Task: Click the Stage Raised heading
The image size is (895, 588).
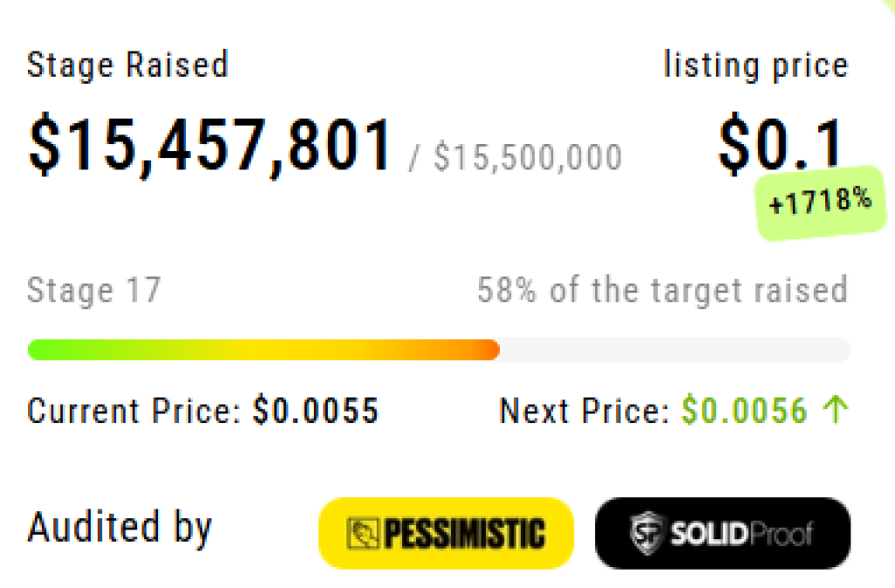Action: pos(128,66)
